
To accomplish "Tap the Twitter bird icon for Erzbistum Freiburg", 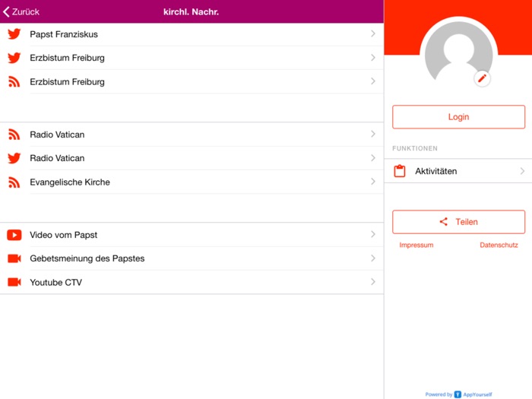I will (14, 58).
